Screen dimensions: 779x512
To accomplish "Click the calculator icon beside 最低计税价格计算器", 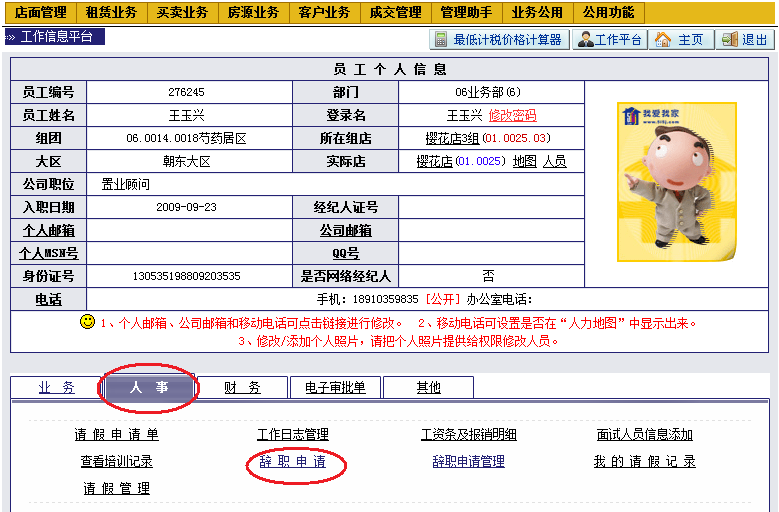I will [441, 39].
